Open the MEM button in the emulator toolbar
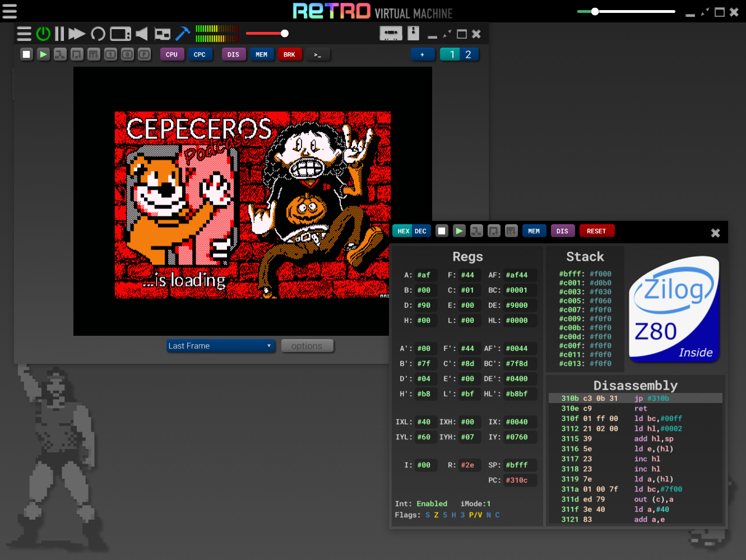 (261, 54)
